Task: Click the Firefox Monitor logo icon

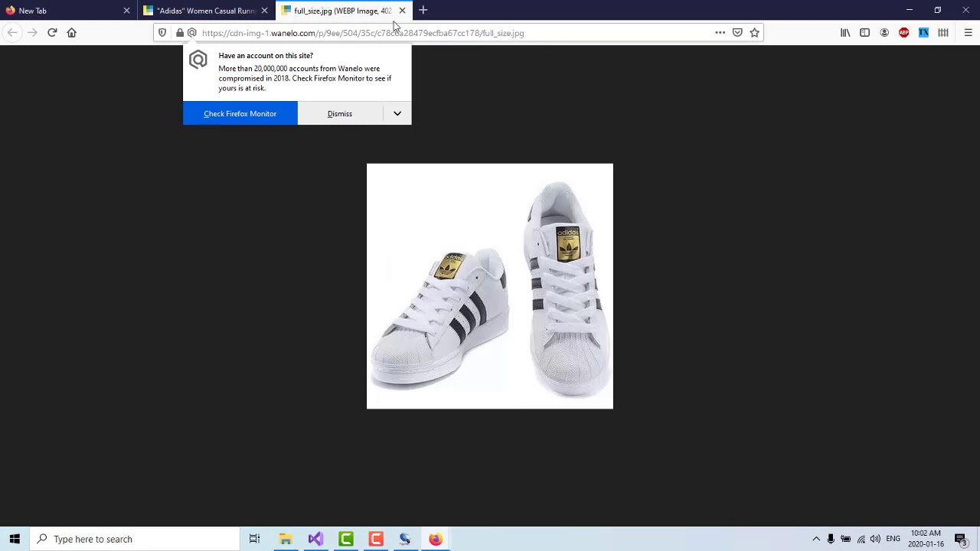Action: coord(198,60)
